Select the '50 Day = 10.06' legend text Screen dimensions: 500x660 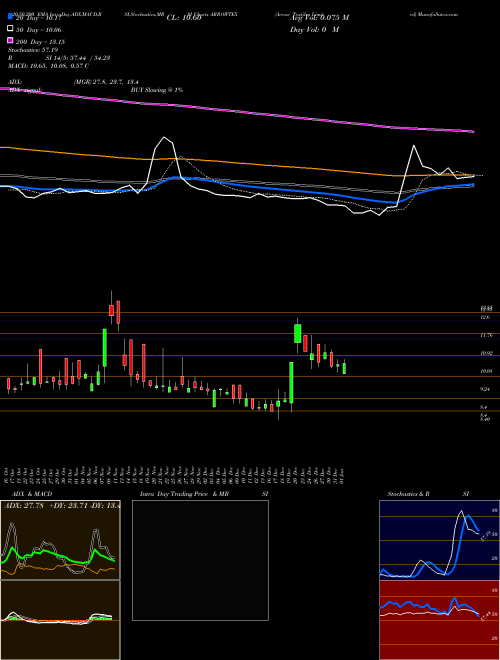click(39, 30)
